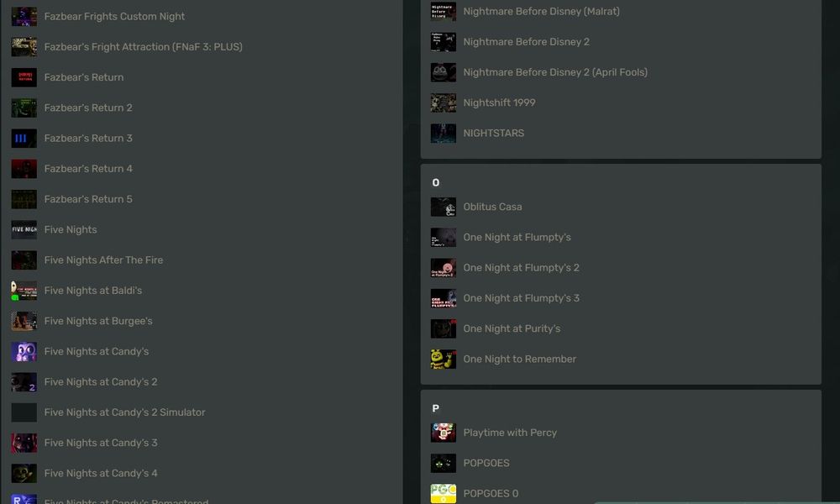Click the purple Five Nights at Candy's icon
This screenshot has height=504, width=840.
pyautogui.click(x=24, y=352)
